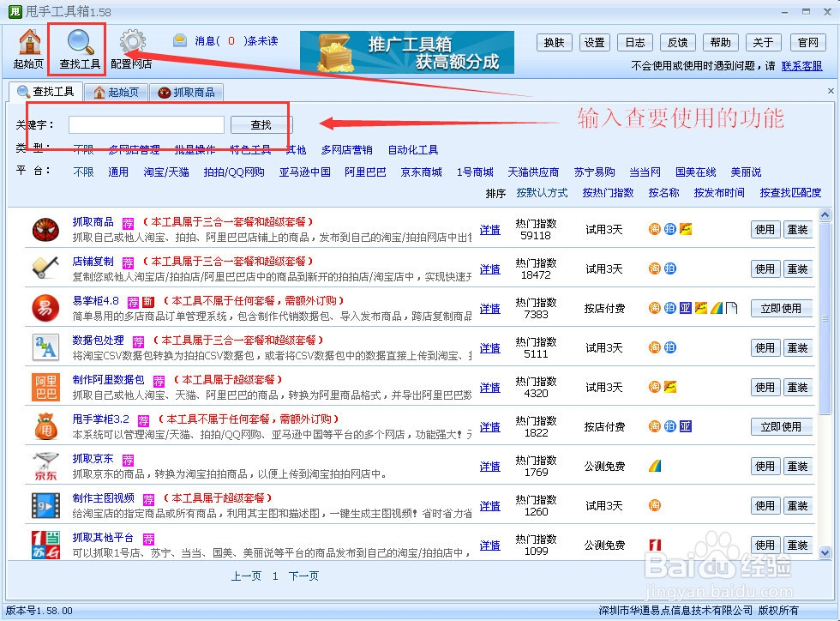The height and width of the screenshot is (621, 840).
Task: Filter platform by 当当网
Action: (645, 172)
